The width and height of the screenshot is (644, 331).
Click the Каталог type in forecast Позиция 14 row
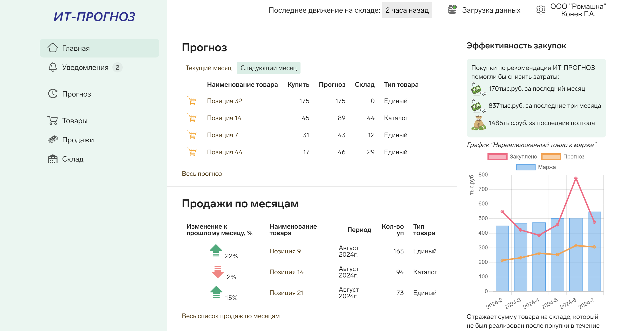(396, 118)
